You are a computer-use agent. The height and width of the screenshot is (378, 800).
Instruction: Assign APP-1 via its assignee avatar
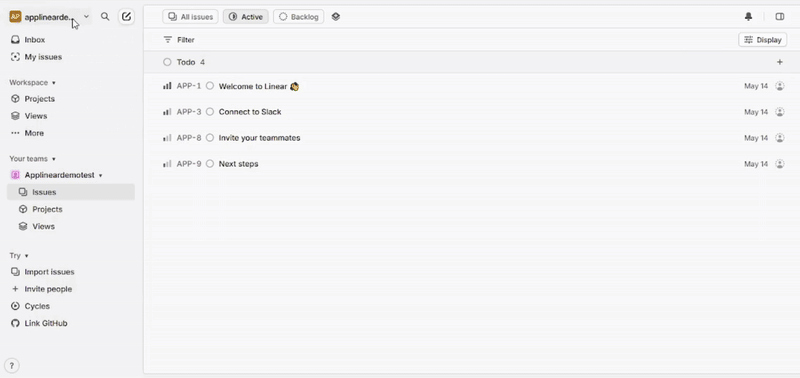[780, 86]
